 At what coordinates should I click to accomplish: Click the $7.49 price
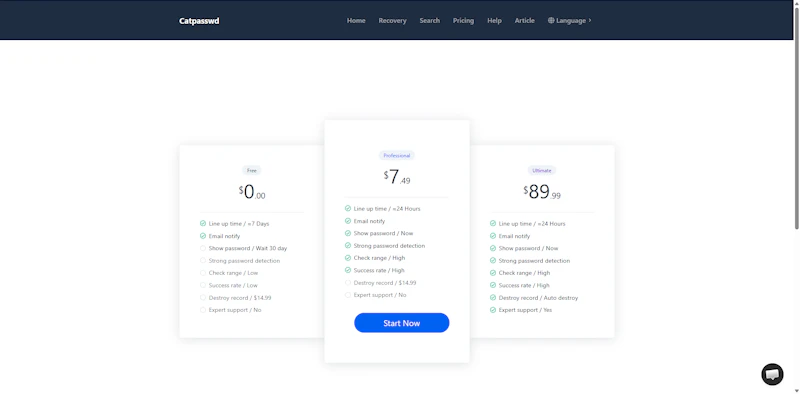pos(396,177)
